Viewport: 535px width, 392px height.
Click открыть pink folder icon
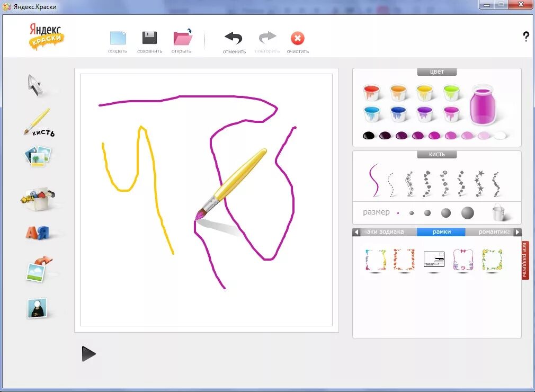pos(182,41)
